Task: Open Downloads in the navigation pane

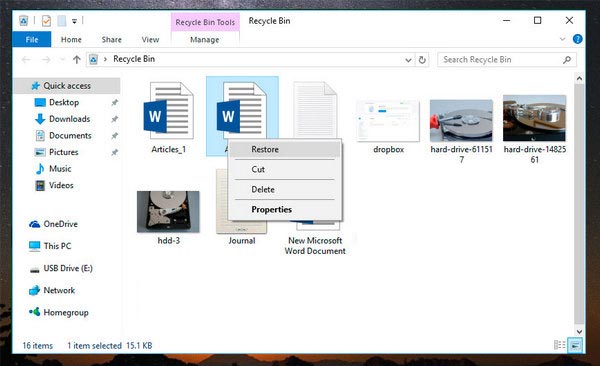Action: click(69, 119)
